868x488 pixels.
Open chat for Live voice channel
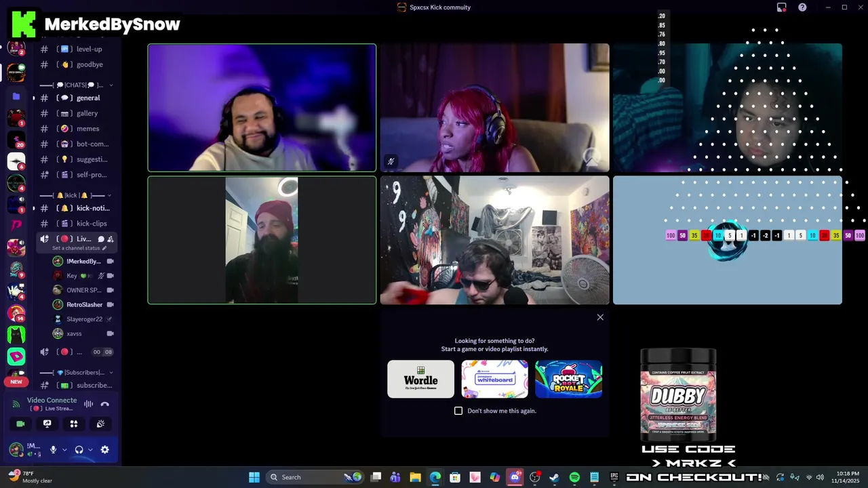pyautogui.click(x=100, y=239)
